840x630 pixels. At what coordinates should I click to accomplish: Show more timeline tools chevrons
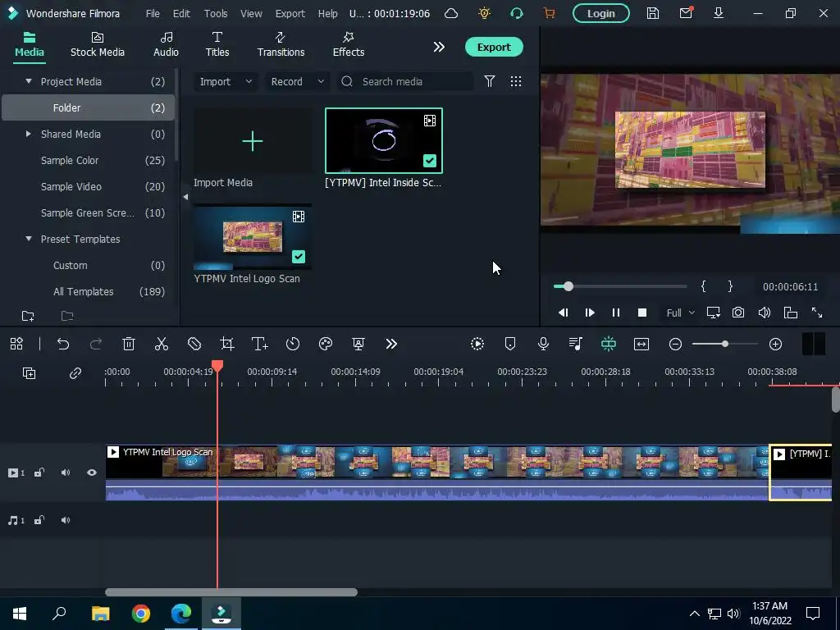pos(391,344)
